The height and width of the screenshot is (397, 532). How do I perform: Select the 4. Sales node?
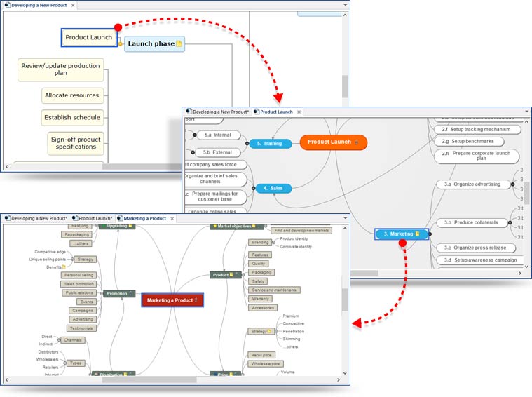point(273,188)
